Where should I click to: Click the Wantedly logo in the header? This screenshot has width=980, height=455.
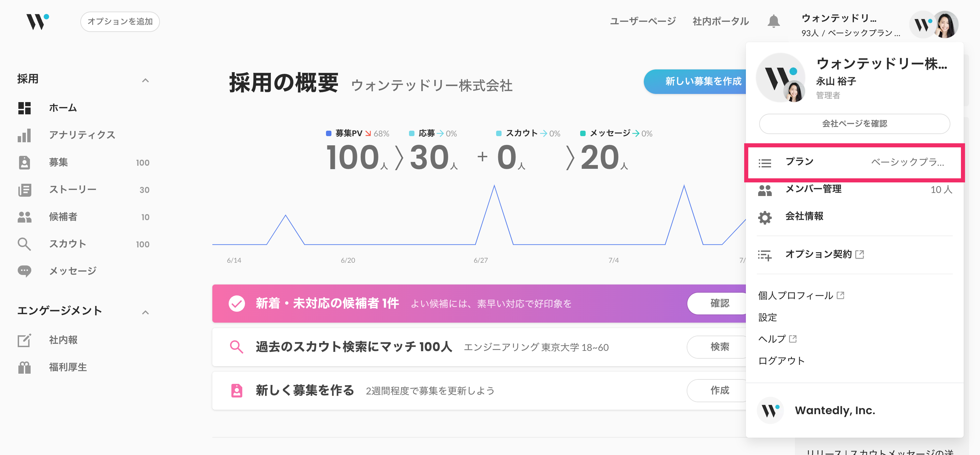pyautogui.click(x=37, y=21)
